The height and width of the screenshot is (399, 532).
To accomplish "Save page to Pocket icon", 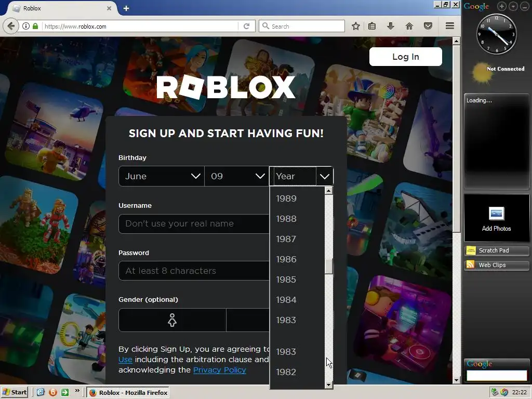I will (x=428, y=26).
